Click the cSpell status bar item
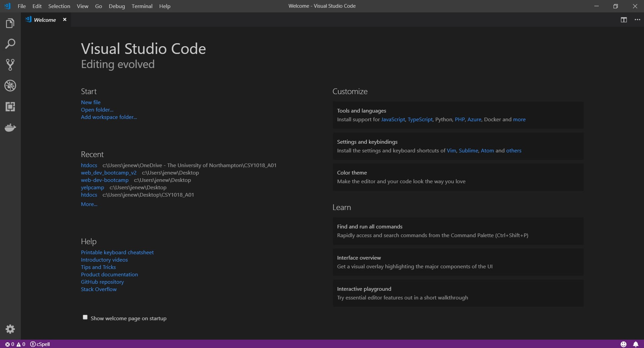The image size is (644, 348). coord(40,344)
